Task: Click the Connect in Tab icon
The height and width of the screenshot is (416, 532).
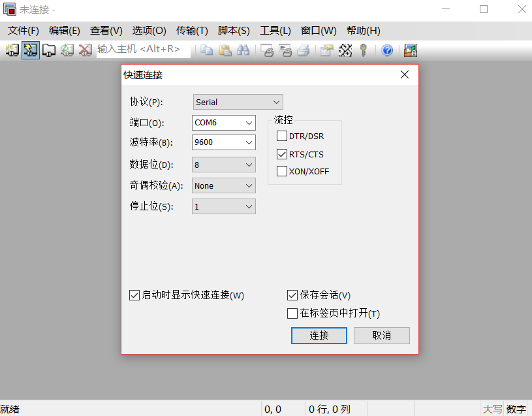Action: (x=49, y=50)
